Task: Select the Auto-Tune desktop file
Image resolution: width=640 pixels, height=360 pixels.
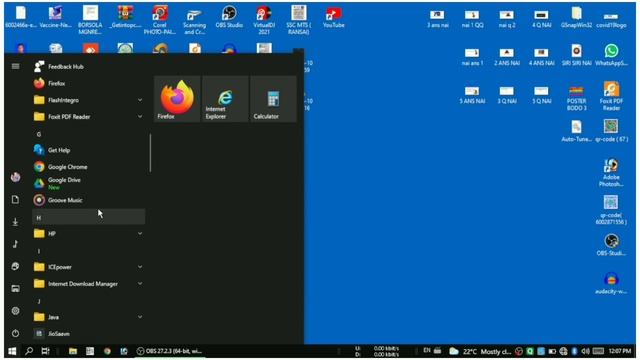Action: coord(576,131)
